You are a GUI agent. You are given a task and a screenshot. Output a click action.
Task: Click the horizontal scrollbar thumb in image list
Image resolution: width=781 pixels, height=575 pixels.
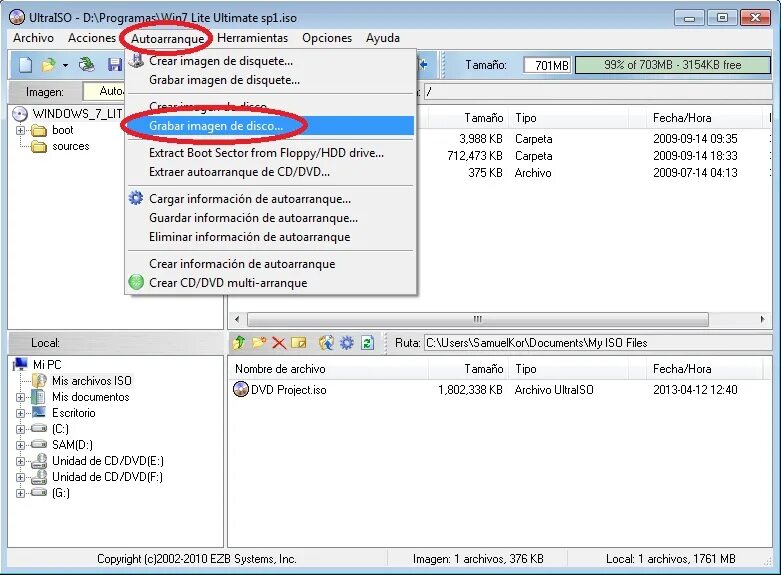coord(478,319)
